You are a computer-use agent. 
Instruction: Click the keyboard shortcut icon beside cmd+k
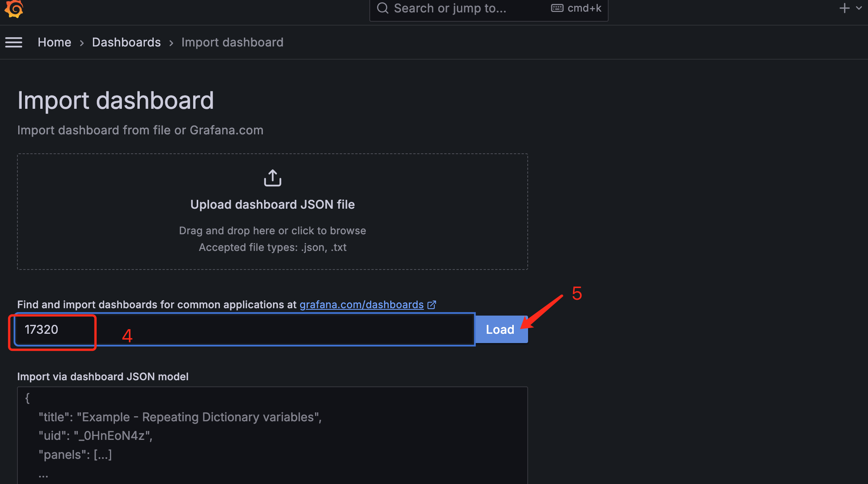pyautogui.click(x=557, y=8)
